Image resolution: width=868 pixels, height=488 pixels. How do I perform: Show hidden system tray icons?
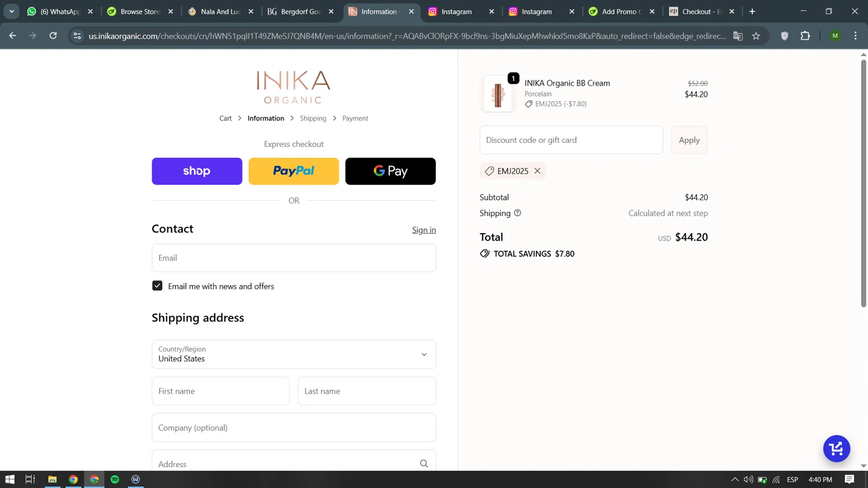(735, 479)
